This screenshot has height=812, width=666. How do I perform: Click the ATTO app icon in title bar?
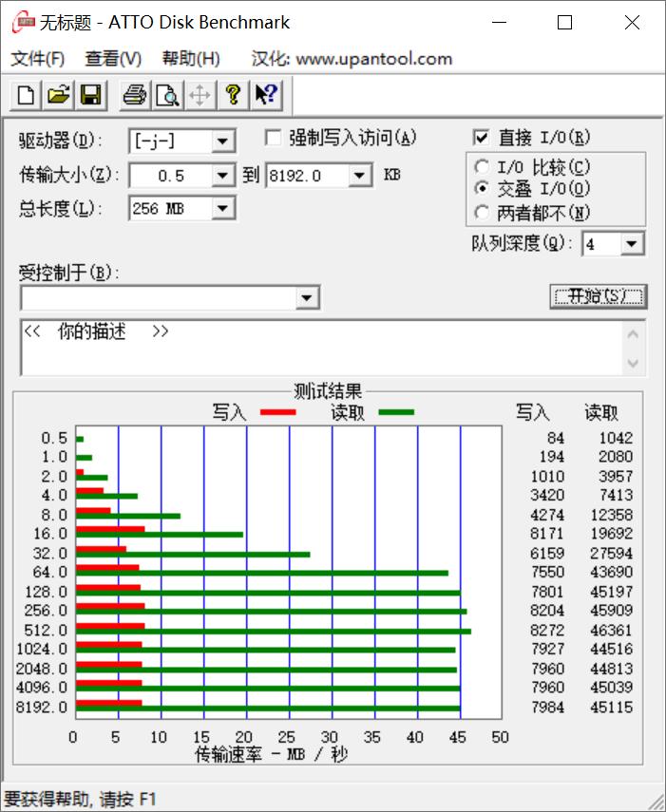24,23
